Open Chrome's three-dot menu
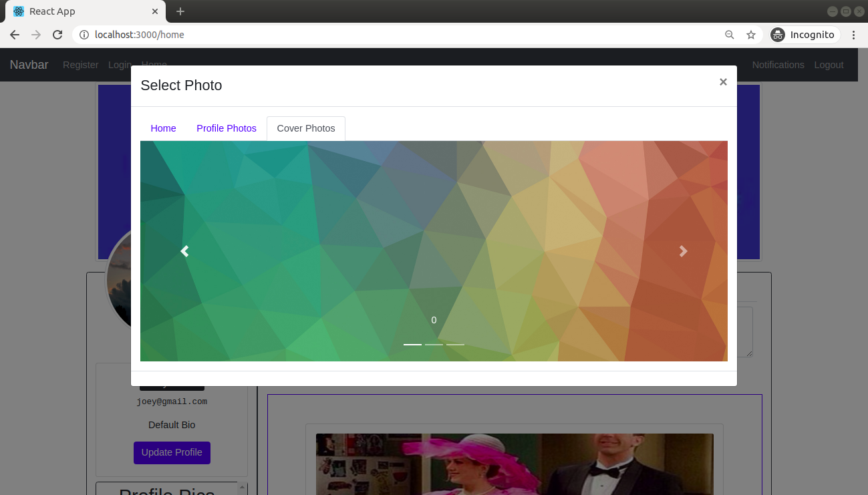Viewport: 868px width, 495px height. [853, 35]
